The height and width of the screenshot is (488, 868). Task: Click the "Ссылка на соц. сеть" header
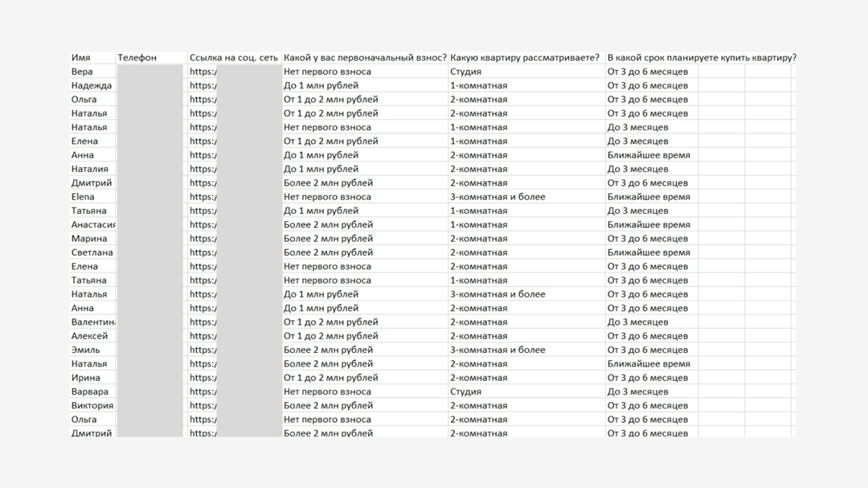tap(234, 58)
